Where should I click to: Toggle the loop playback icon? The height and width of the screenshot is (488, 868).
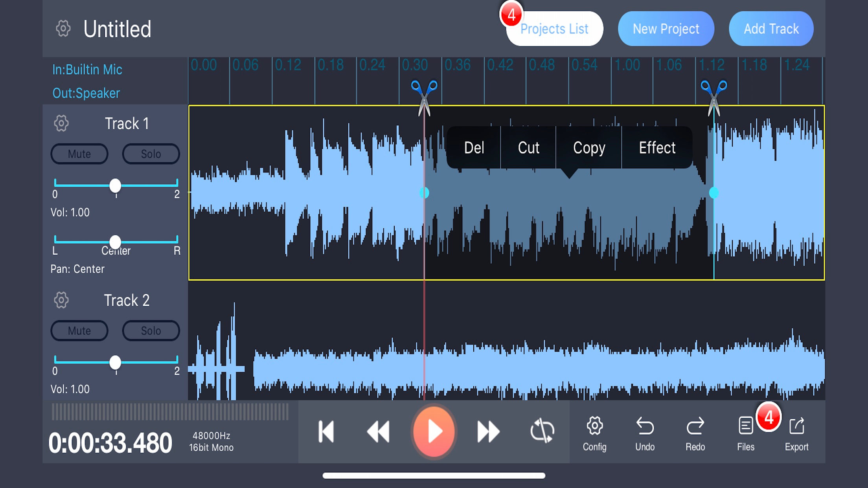542,431
